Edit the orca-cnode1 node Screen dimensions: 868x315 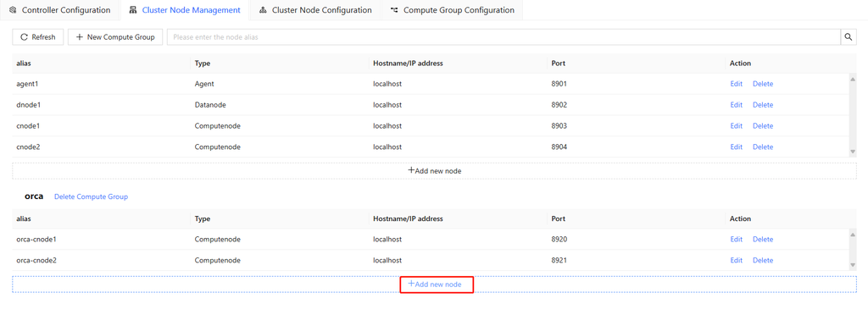click(x=736, y=240)
